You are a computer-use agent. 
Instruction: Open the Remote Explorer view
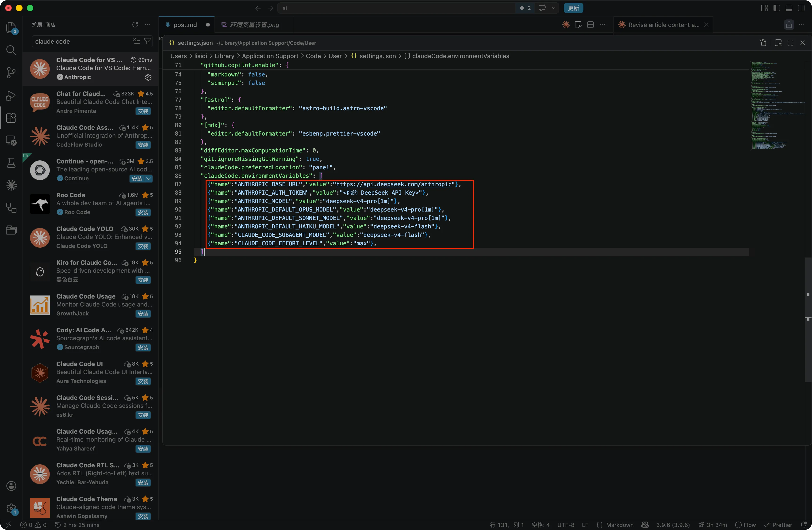pos(11,140)
